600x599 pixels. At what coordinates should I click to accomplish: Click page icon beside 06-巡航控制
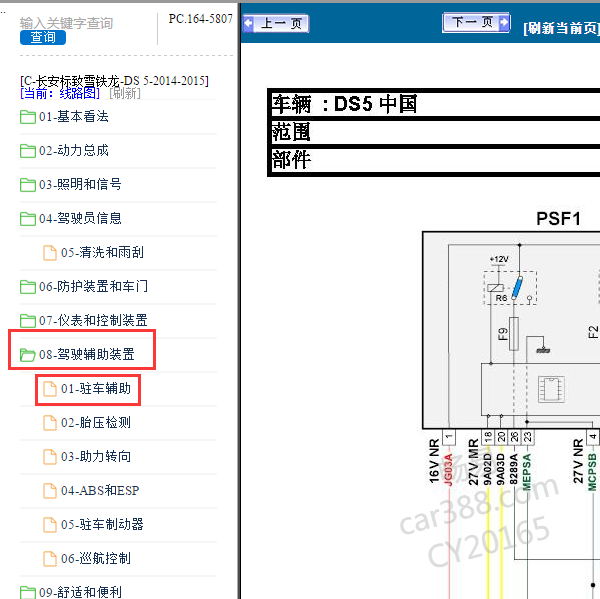coord(50,559)
